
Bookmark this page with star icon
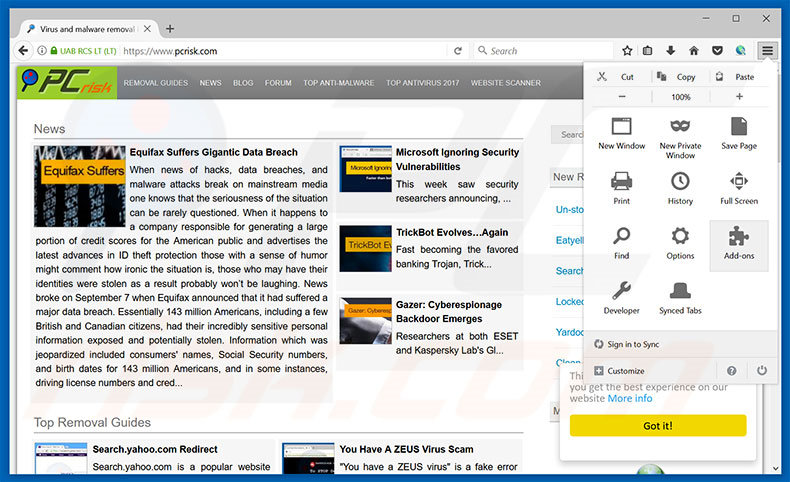point(627,50)
